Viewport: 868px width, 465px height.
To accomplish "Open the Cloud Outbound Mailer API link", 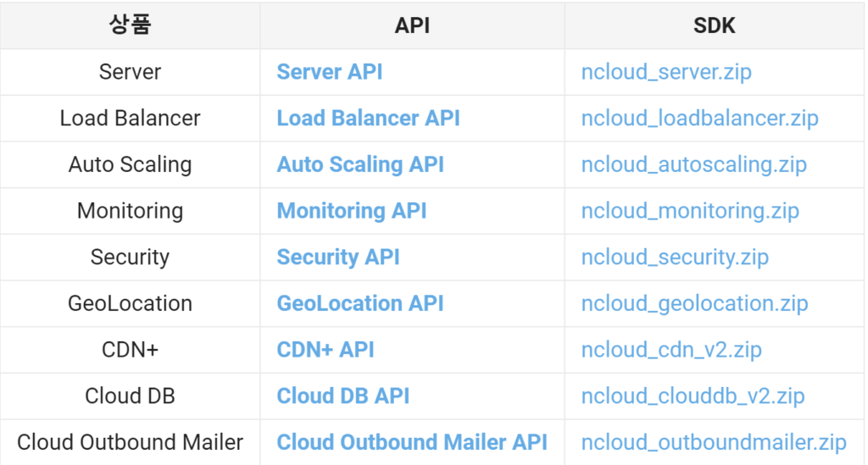I will click(x=412, y=442).
